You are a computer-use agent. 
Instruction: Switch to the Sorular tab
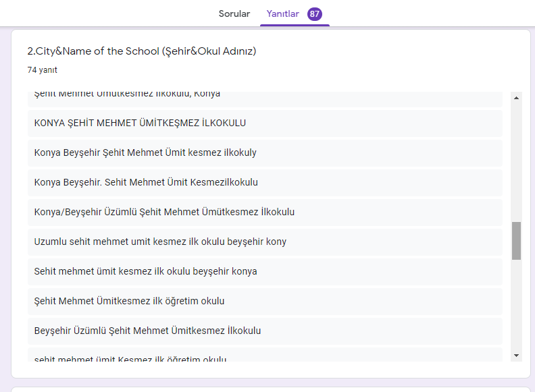point(234,14)
